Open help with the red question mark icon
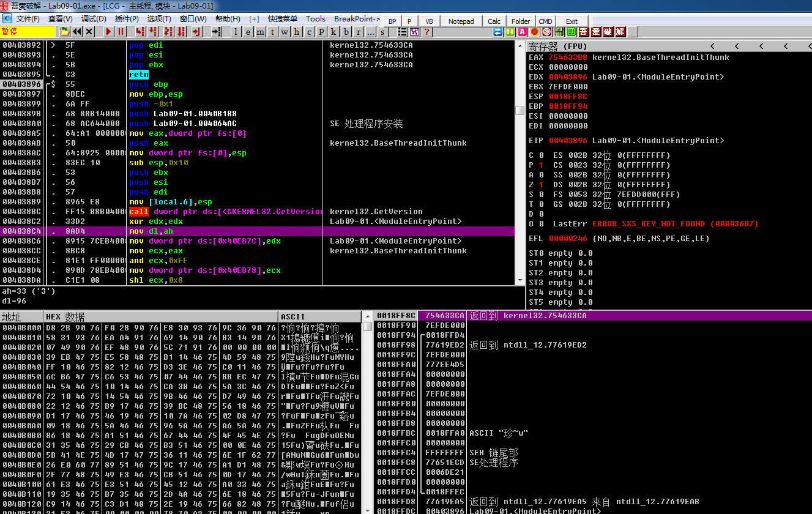812x514 pixels. coord(426,32)
